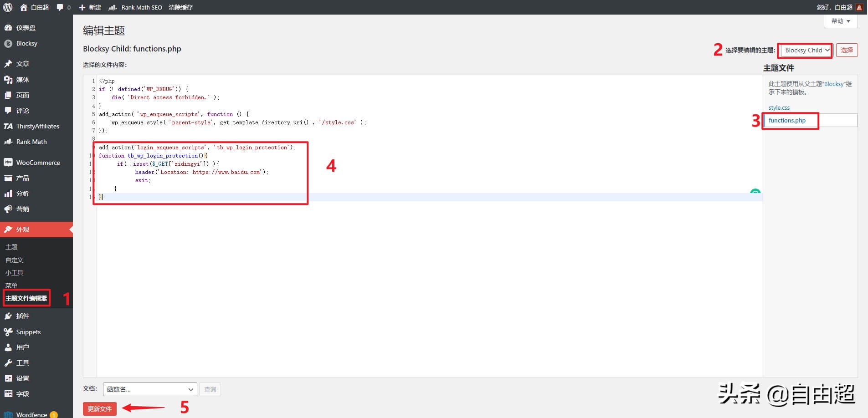Click the !isset($_GET['zidingyi']) code line

point(168,164)
